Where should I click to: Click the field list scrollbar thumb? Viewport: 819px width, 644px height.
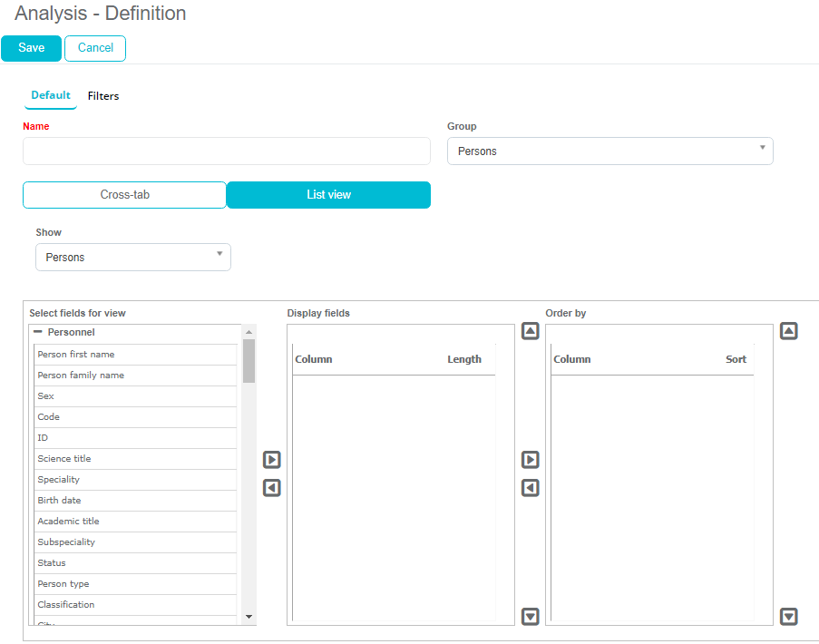(x=249, y=360)
